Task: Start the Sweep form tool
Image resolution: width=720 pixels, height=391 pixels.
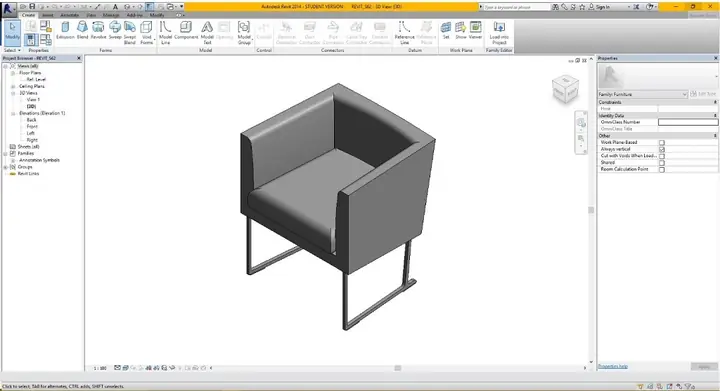Action: [115, 30]
